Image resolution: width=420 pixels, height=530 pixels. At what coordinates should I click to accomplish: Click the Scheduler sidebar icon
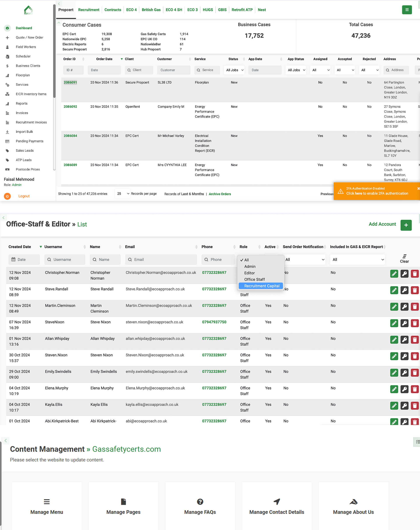[7, 57]
